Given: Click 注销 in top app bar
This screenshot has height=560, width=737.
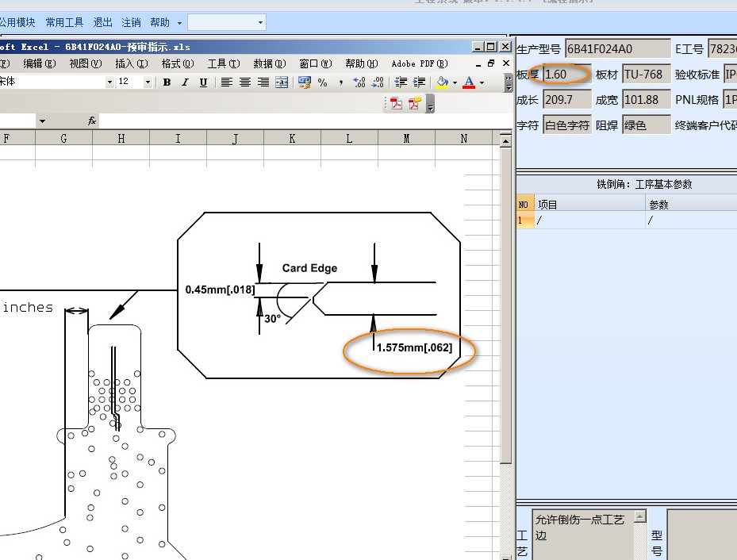Looking at the screenshot, I should (x=131, y=22).
